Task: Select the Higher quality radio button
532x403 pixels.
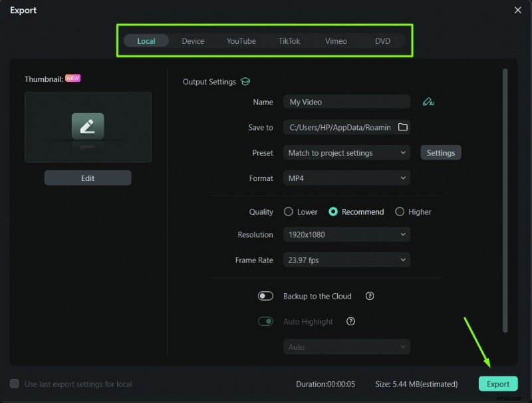Action: tap(400, 211)
